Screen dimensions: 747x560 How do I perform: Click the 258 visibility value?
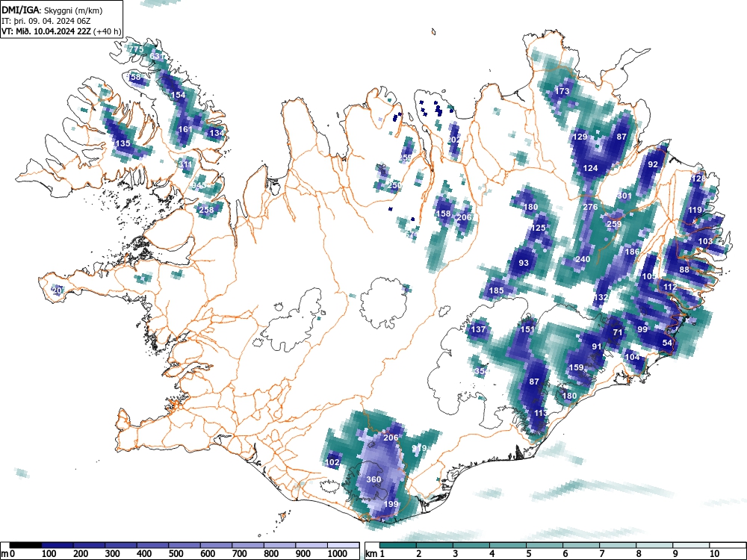click(x=206, y=210)
